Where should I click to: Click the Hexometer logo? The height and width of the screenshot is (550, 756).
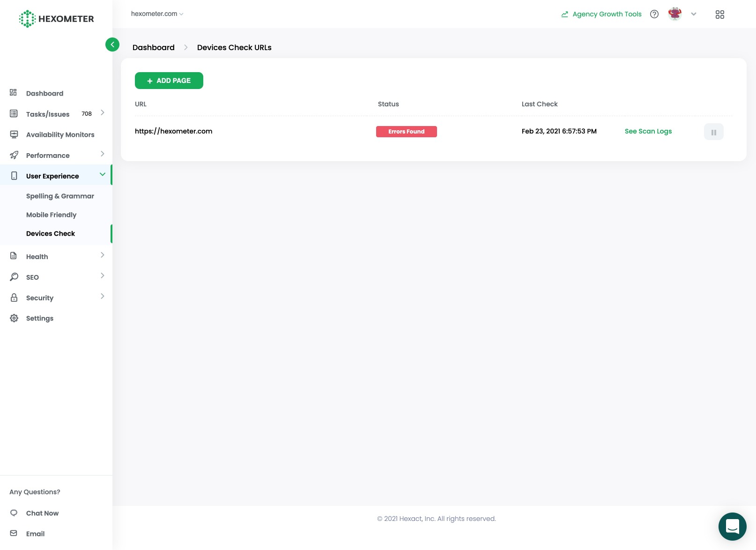coord(56,19)
